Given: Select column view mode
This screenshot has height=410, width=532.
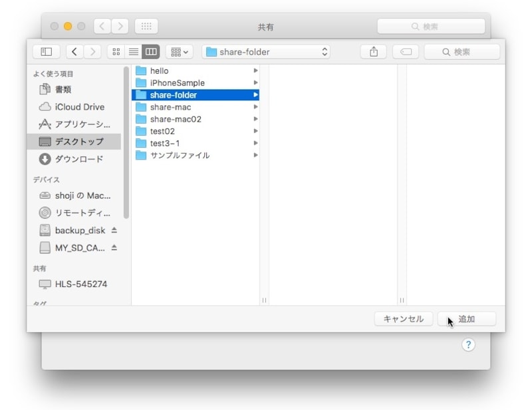Looking at the screenshot, I should pyautogui.click(x=151, y=52).
